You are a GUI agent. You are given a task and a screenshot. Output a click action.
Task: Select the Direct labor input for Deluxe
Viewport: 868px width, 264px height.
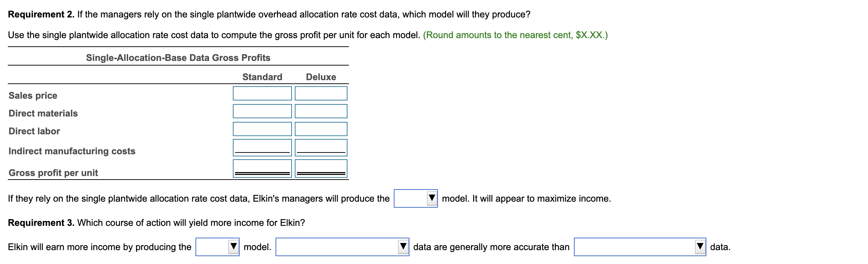pos(320,129)
